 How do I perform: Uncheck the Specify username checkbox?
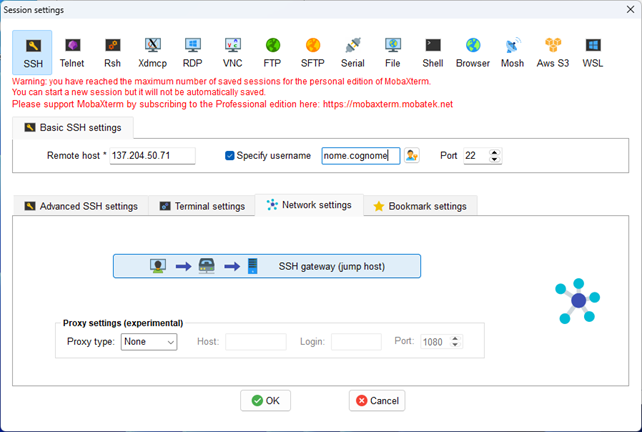230,156
